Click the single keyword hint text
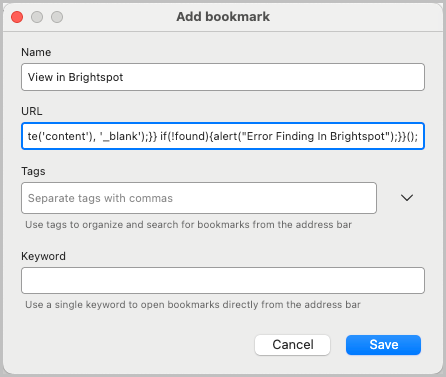Viewport: 446px width, 377px height. (x=193, y=305)
